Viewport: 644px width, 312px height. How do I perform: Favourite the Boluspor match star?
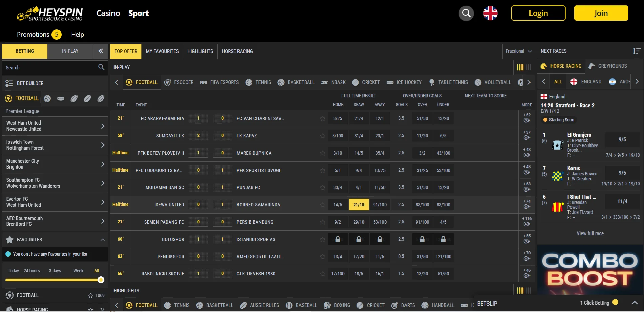click(323, 239)
